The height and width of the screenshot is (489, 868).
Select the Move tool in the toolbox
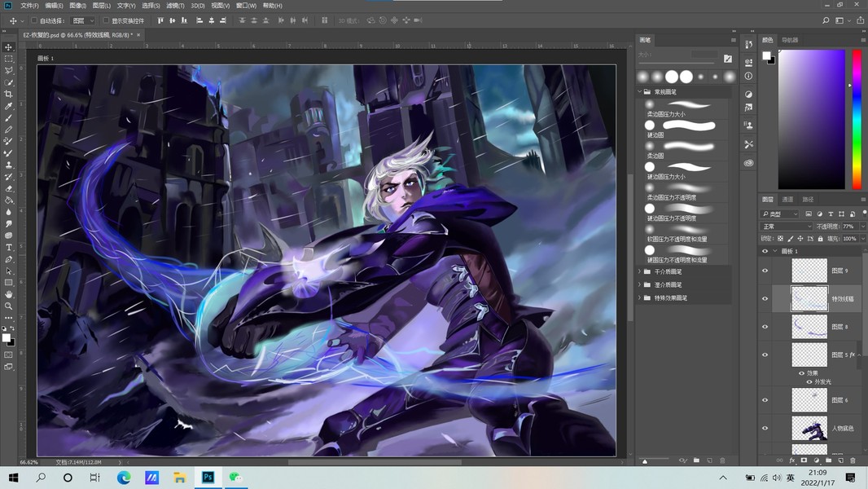8,47
